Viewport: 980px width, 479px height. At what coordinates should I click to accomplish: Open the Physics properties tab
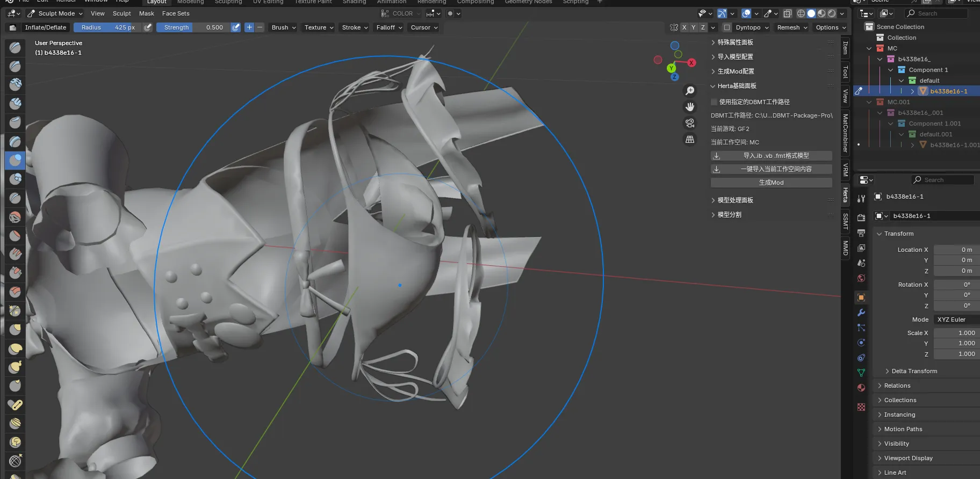(861, 342)
